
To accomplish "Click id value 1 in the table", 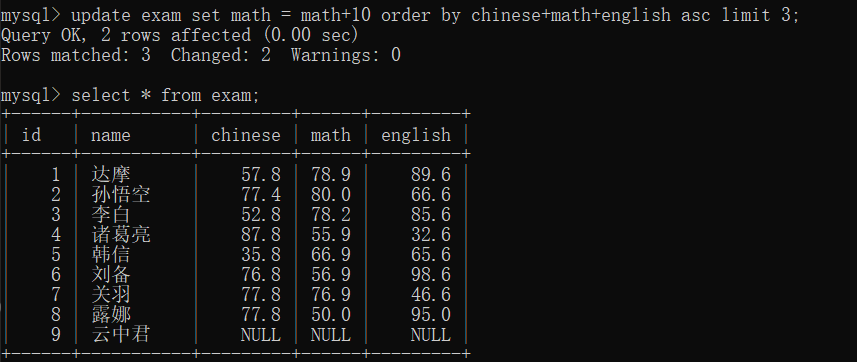I will click(56, 175).
